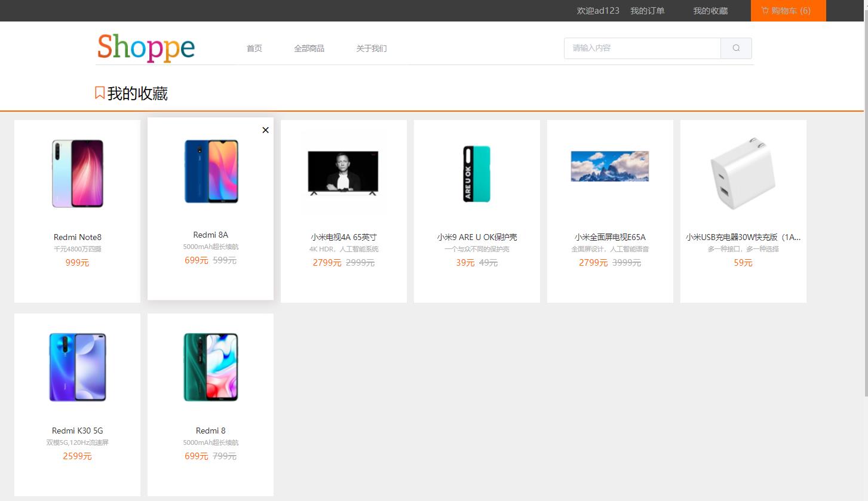
Task: Click the Redmi Note8 product title
Action: tap(78, 237)
